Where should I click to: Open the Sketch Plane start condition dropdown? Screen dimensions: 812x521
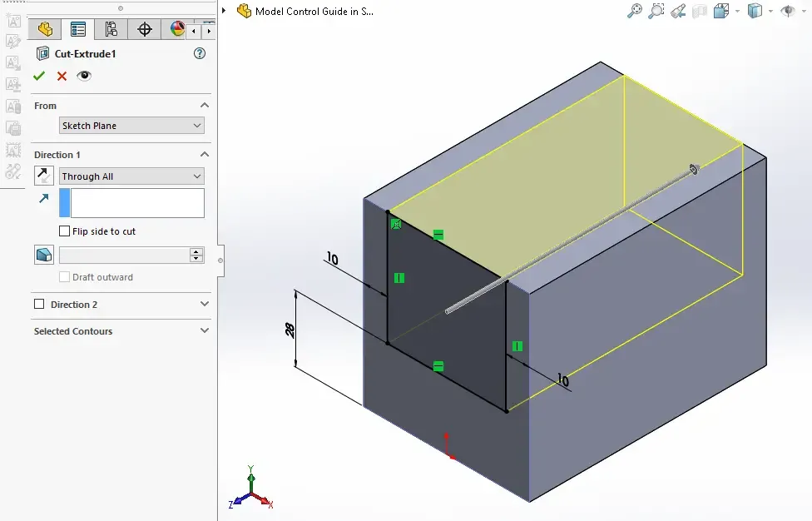pyautogui.click(x=131, y=126)
